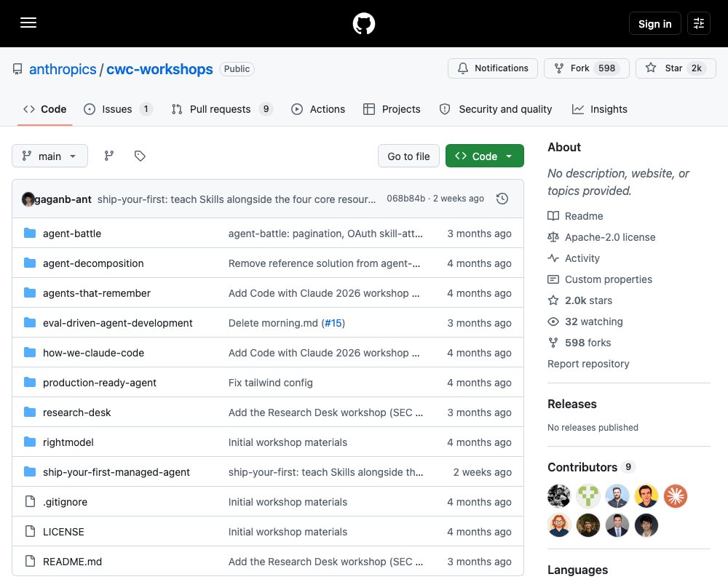
Task: Click the README.md file icon
Action: tap(30, 561)
